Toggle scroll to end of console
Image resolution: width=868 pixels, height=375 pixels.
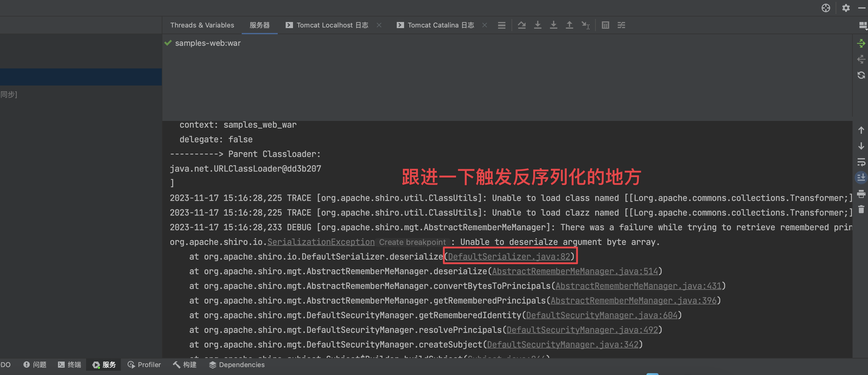(x=861, y=177)
